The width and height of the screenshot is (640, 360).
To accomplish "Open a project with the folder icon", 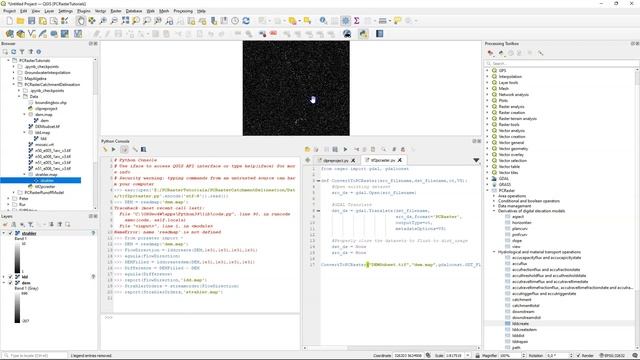I will coord(20,21).
